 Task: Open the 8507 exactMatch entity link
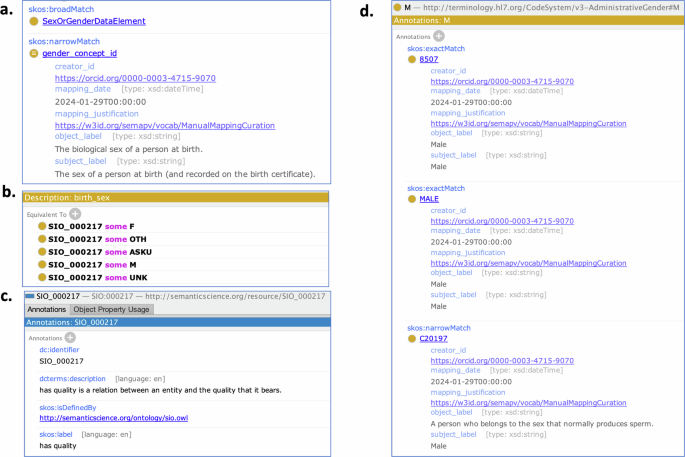(428, 59)
